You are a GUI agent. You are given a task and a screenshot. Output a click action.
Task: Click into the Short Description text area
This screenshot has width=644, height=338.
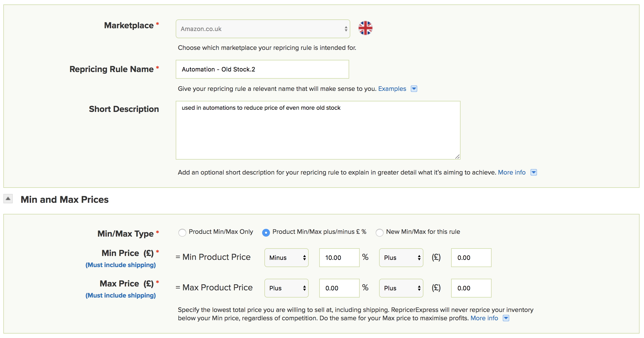318,130
